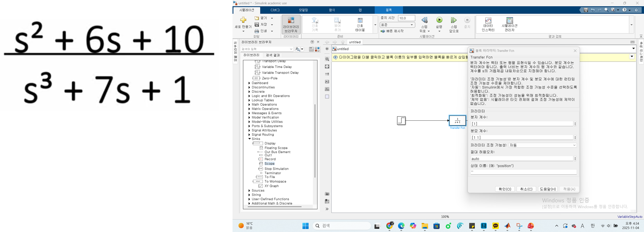Screen dimensions: 644x232
Task: Open the quick-access help question mark
Action: pos(624,10)
